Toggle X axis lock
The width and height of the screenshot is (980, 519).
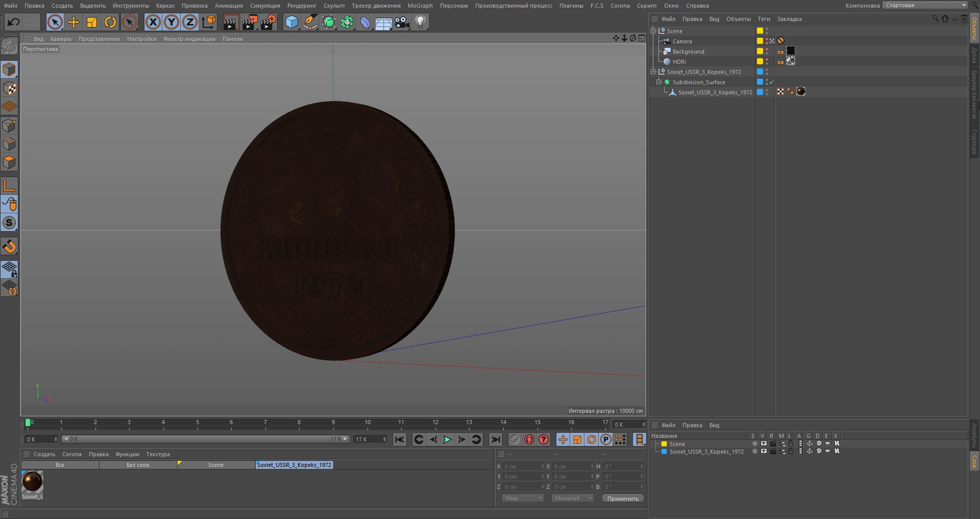[x=153, y=22]
